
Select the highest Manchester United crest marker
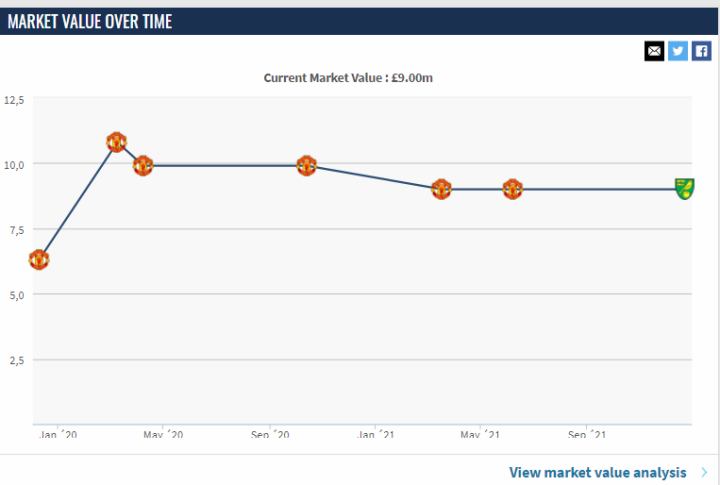pyautogui.click(x=116, y=142)
